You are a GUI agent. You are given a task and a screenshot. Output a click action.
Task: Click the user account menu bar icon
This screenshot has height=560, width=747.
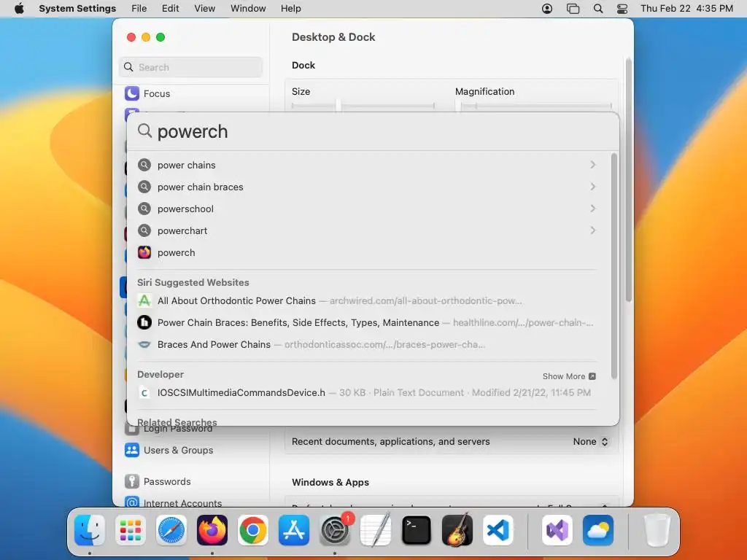click(547, 9)
